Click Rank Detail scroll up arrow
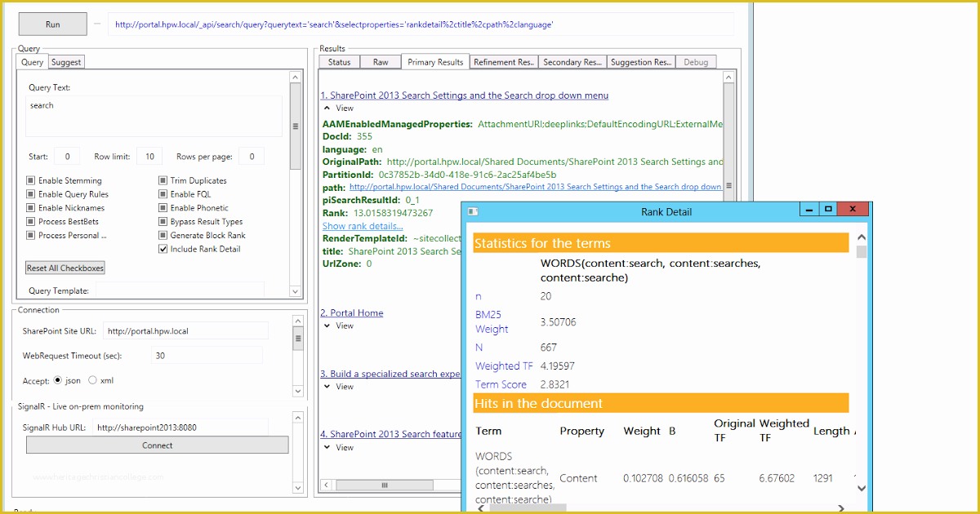Image resolution: width=980 pixels, height=514 pixels. click(861, 237)
